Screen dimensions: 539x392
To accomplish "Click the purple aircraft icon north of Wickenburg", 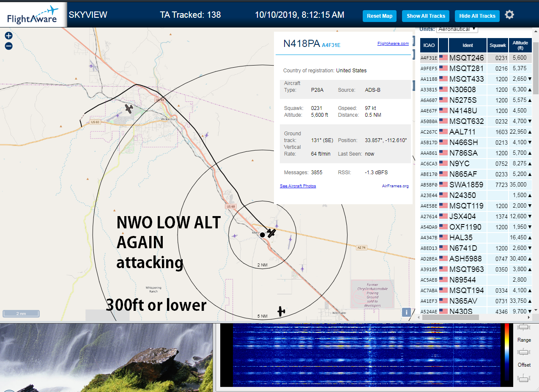I will tap(91, 66).
